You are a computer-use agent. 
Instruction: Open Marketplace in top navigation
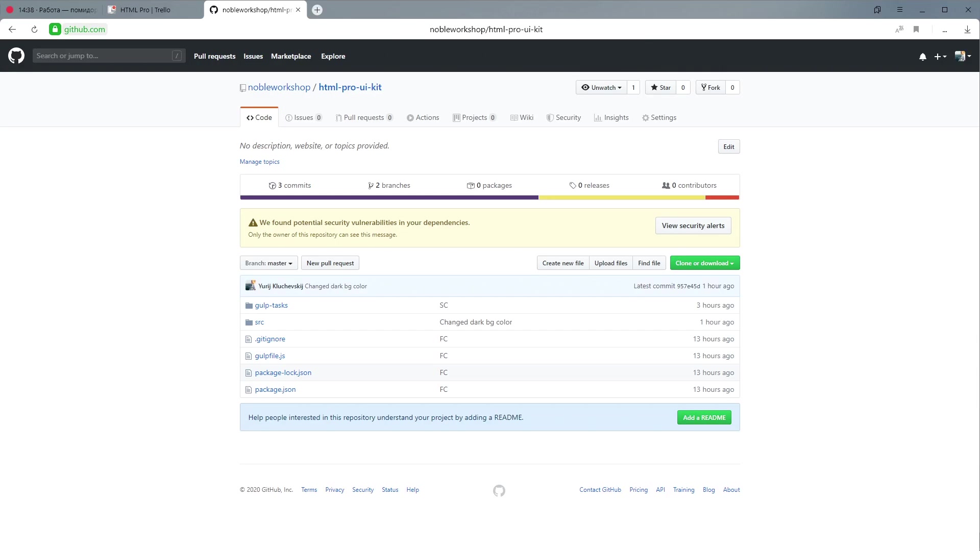coord(291,56)
